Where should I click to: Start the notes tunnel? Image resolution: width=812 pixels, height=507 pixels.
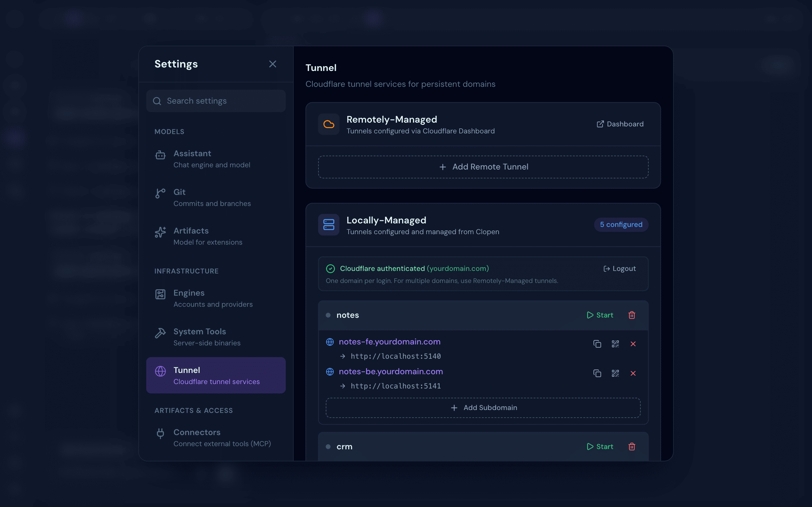(x=600, y=315)
